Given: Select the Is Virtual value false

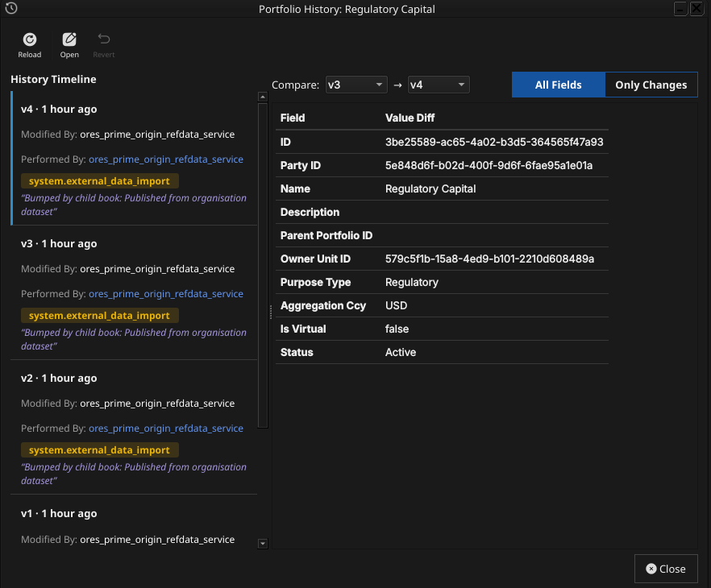Looking at the screenshot, I should (397, 329).
